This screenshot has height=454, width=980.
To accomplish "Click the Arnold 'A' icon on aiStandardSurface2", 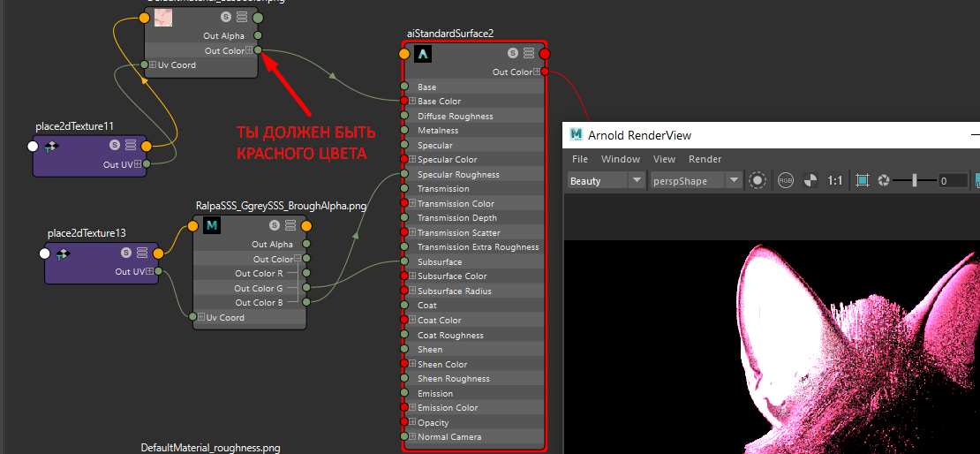I will pos(423,54).
